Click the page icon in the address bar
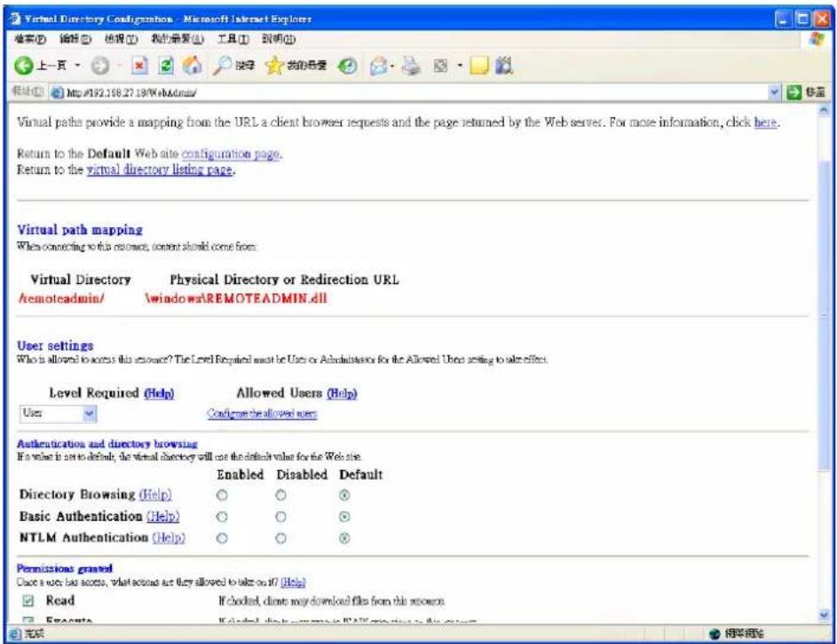Viewport: 837px width, 644px height. (57, 93)
